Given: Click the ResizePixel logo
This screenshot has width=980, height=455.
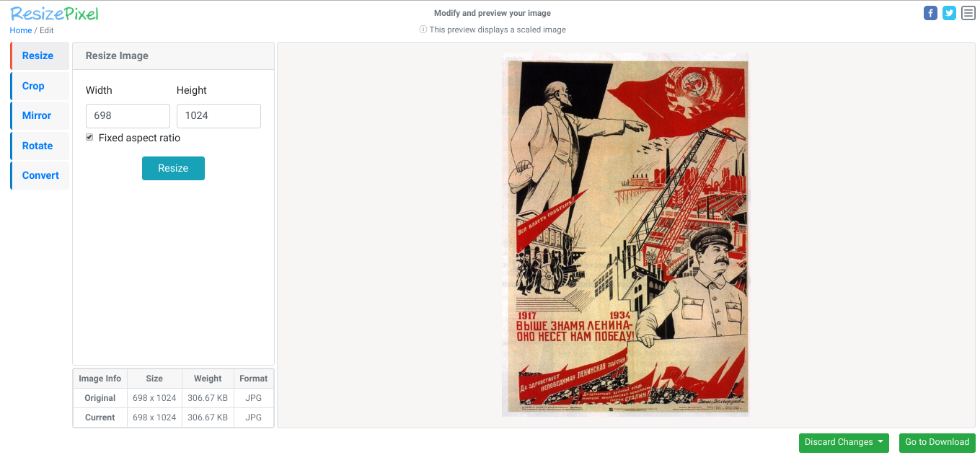Looking at the screenshot, I should [x=54, y=13].
